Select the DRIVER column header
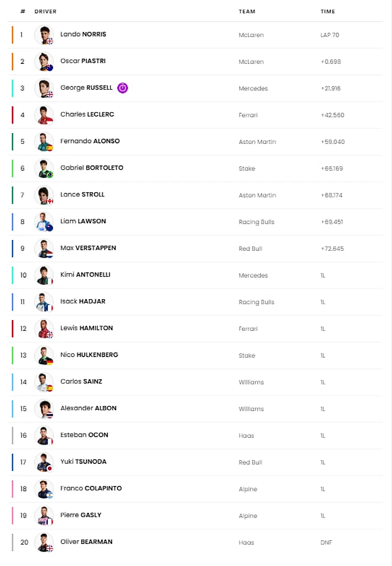Viewport: 392px width, 566px height. pos(46,12)
